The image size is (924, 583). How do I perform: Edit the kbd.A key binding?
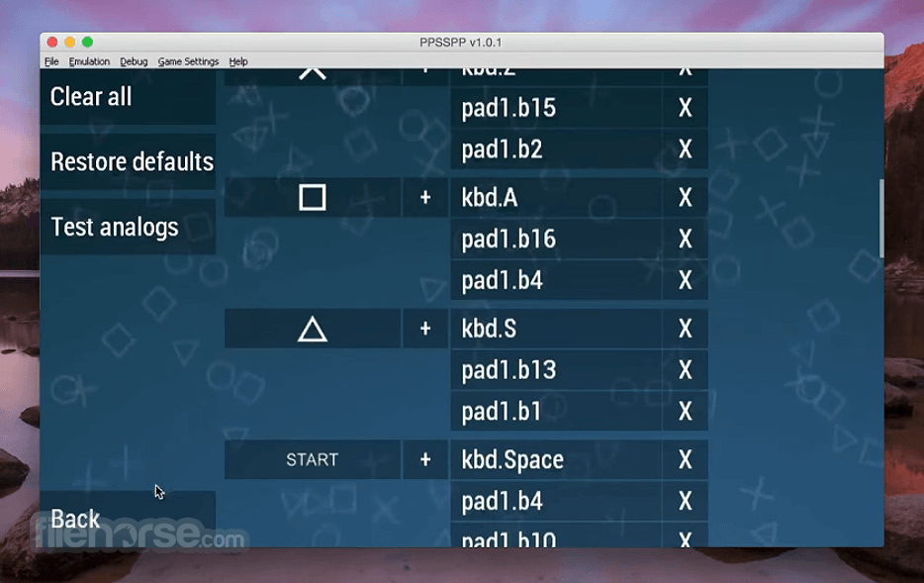tap(556, 198)
